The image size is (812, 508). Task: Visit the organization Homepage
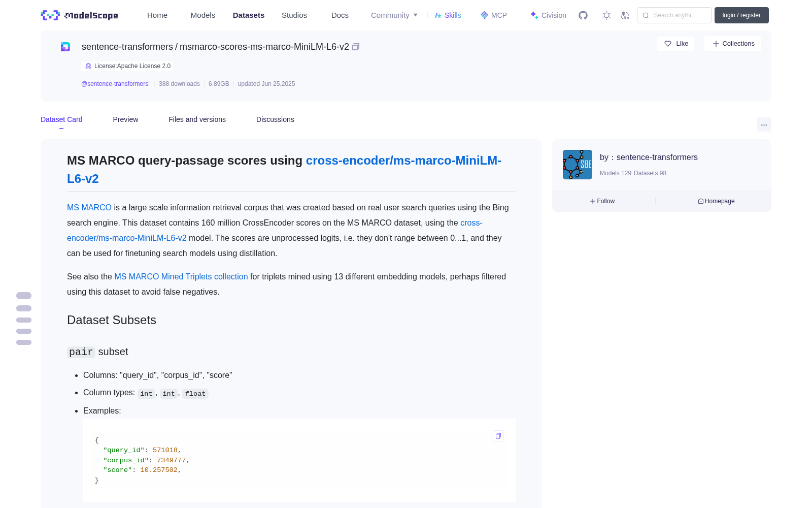(716, 201)
